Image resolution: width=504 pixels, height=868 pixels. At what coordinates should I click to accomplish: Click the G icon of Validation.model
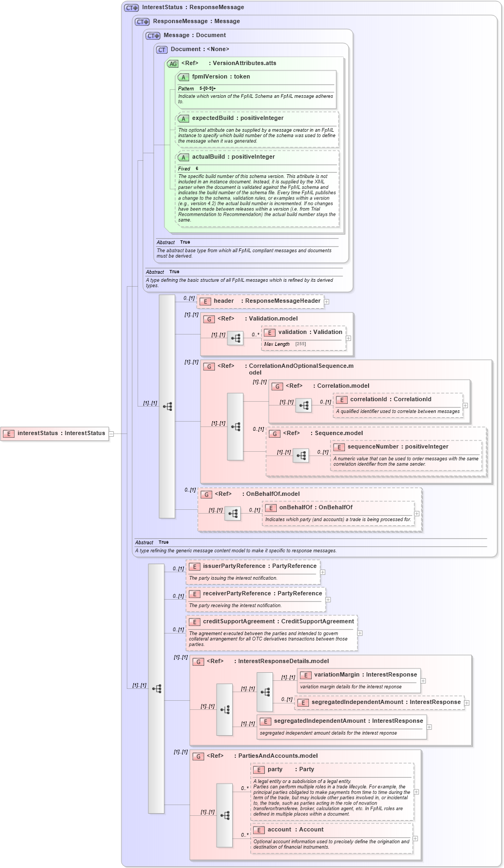[208, 319]
